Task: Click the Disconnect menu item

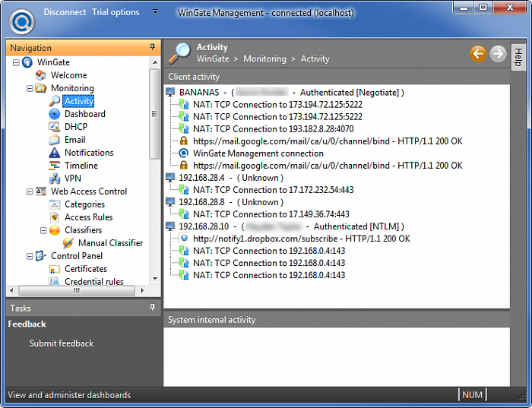Action: click(65, 12)
